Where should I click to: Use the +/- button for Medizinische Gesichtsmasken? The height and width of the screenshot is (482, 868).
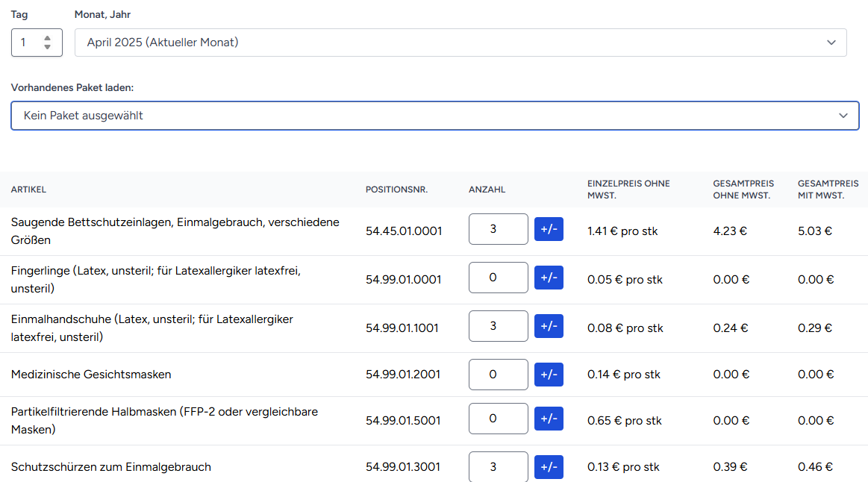click(x=549, y=375)
